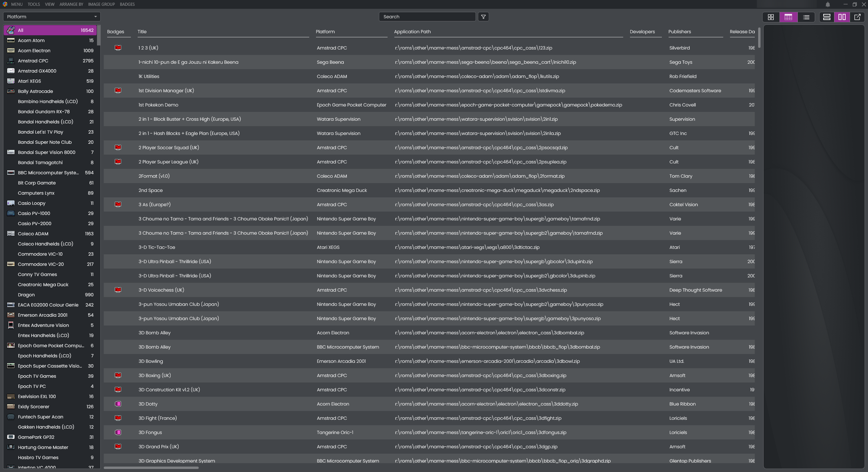Select Bandai Tamagotchi platform
Screen dimensions: 868x472
click(x=50, y=162)
